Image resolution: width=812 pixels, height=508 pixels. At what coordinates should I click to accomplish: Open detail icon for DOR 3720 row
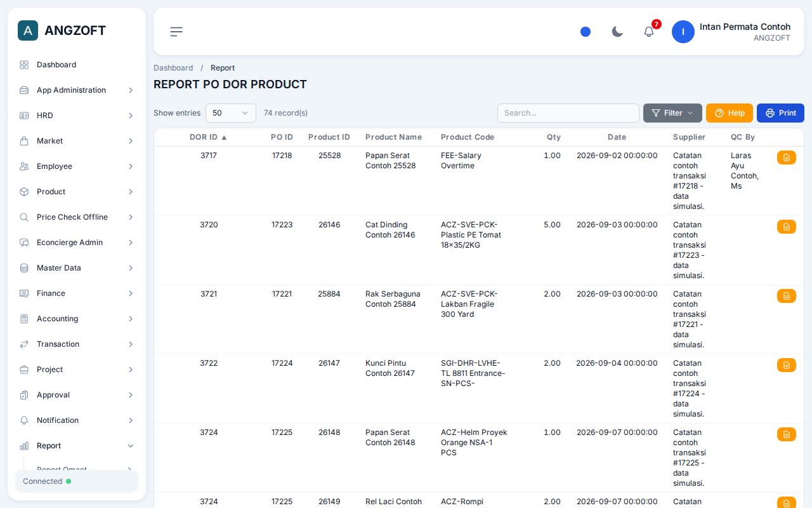(787, 227)
